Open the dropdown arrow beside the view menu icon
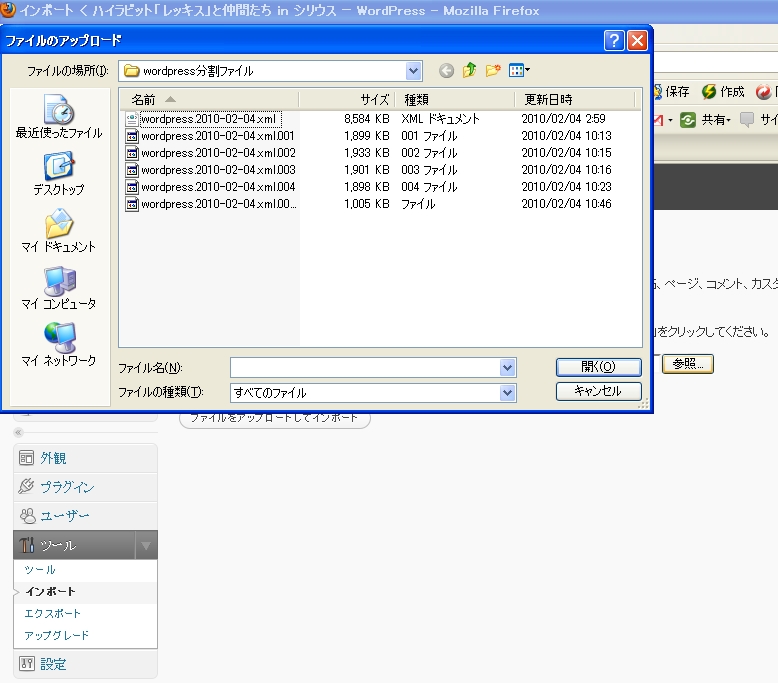778x683 pixels. (x=527, y=70)
